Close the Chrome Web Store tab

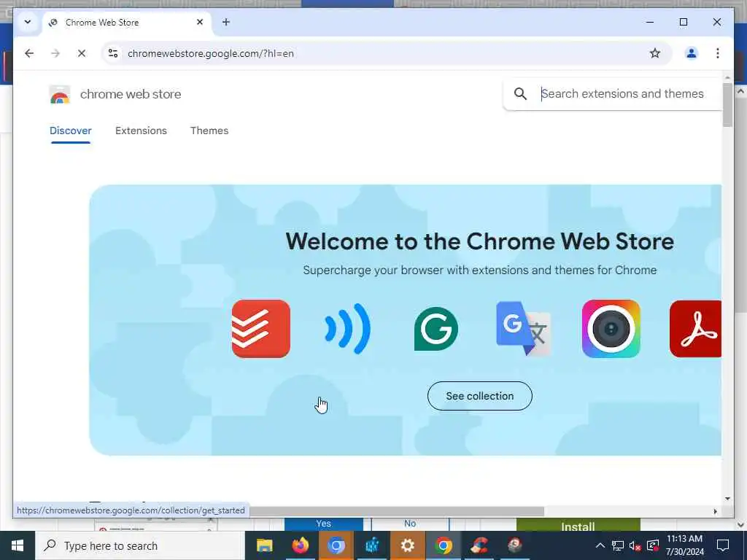click(200, 22)
